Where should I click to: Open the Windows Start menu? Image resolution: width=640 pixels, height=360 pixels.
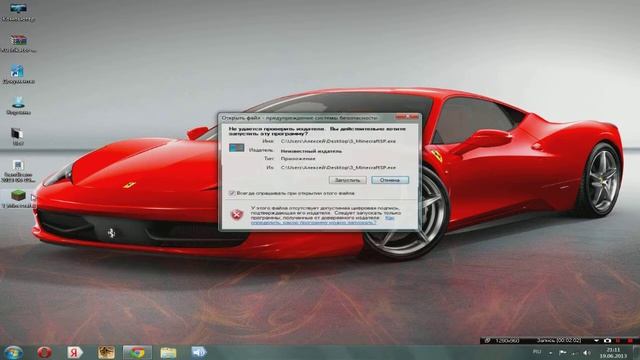pyautogui.click(x=14, y=352)
